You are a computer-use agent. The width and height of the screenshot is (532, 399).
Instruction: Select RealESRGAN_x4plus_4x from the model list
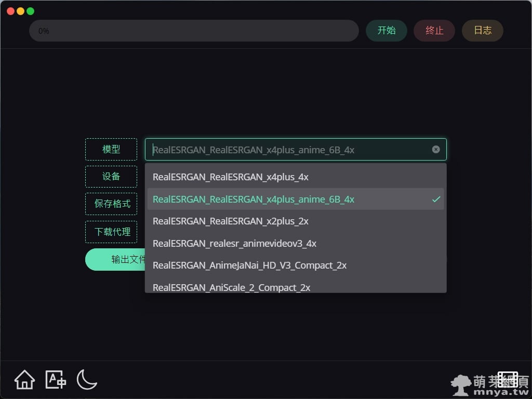tap(231, 177)
